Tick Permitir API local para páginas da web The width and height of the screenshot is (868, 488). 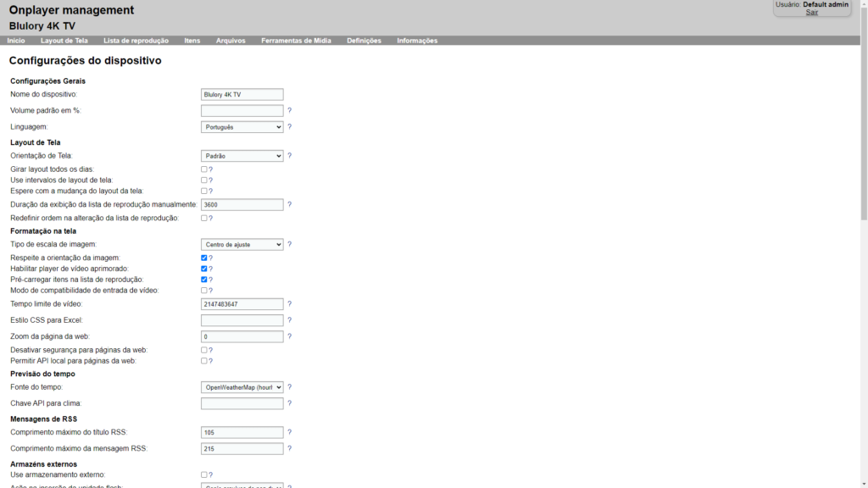[203, 361]
